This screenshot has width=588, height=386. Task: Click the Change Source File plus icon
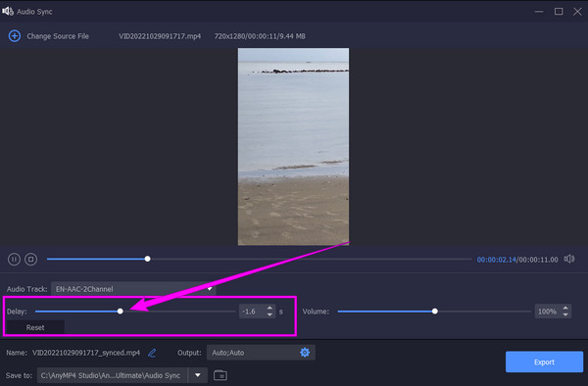click(x=15, y=36)
